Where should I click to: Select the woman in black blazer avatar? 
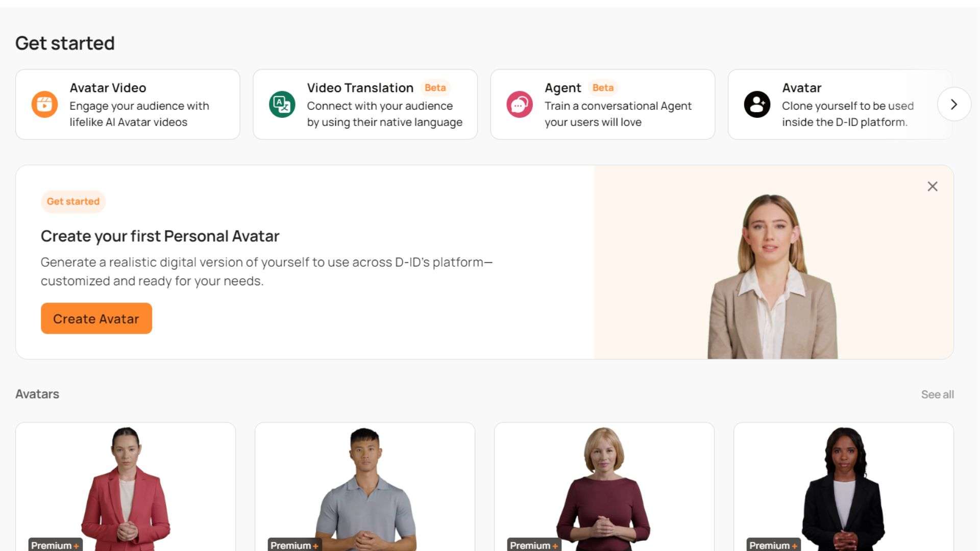[844, 487]
